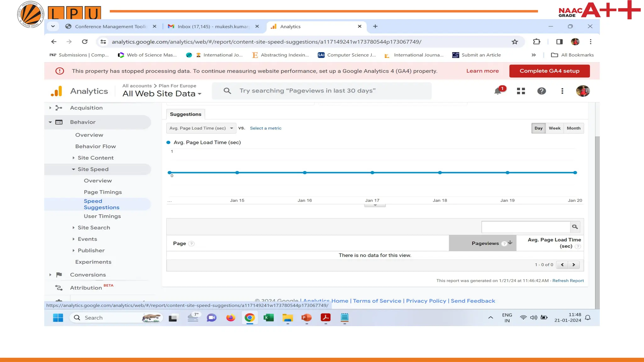
Task: Click the Refresh Report link
Action: coord(568,281)
